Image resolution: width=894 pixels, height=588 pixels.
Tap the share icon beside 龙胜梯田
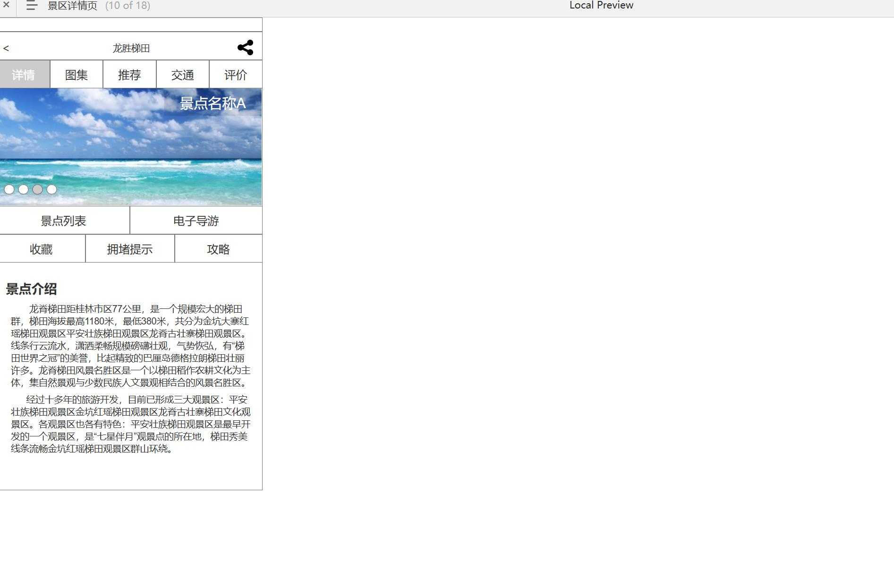(245, 47)
